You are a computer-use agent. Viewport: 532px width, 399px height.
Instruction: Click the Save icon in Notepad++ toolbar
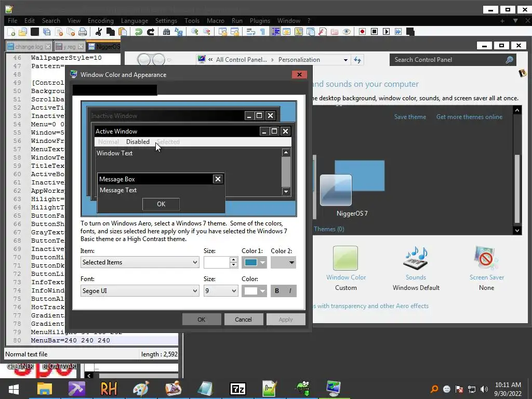pyautogui.click(x=35, y=32)
